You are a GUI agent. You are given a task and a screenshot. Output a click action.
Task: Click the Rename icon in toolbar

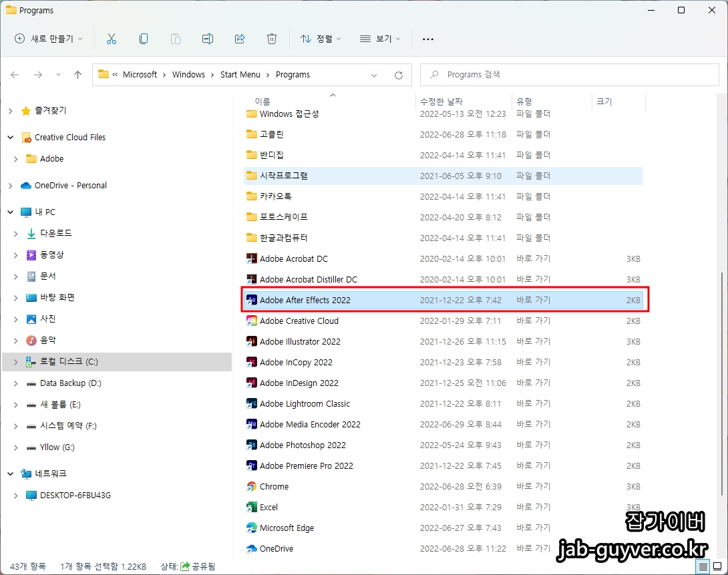coord(208,39)
